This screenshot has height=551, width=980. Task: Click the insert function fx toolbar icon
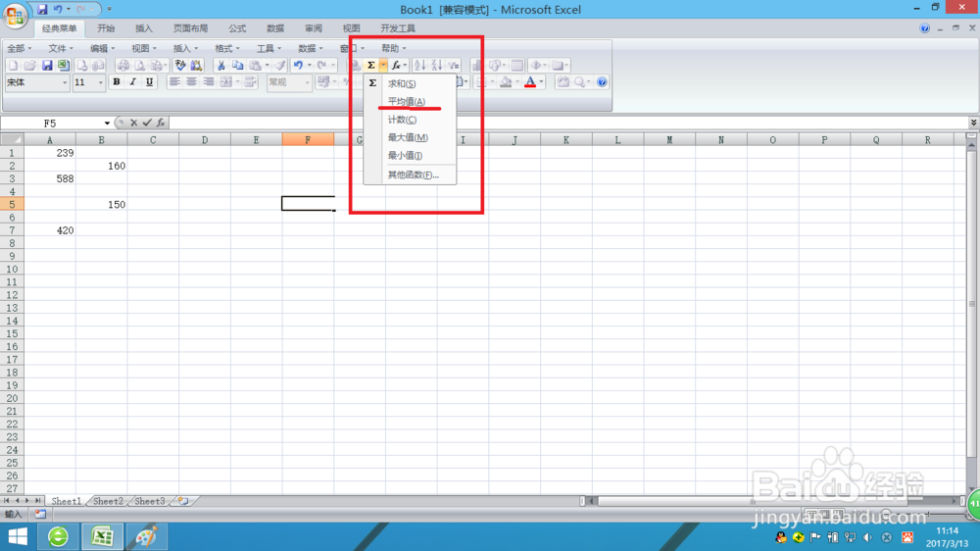pyautogui.click(x=396, y=65)
